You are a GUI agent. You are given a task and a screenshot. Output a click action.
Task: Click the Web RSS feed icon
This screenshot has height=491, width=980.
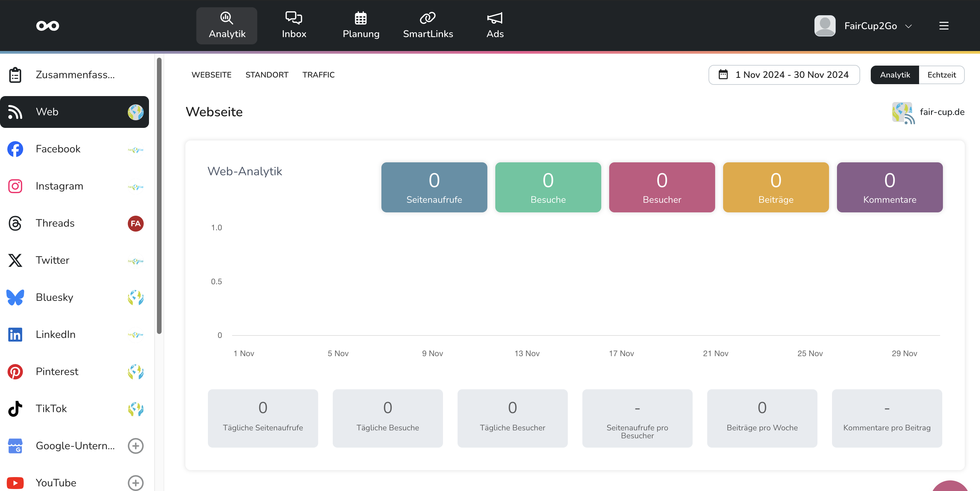pyautogui.click(x=15, y=112)
